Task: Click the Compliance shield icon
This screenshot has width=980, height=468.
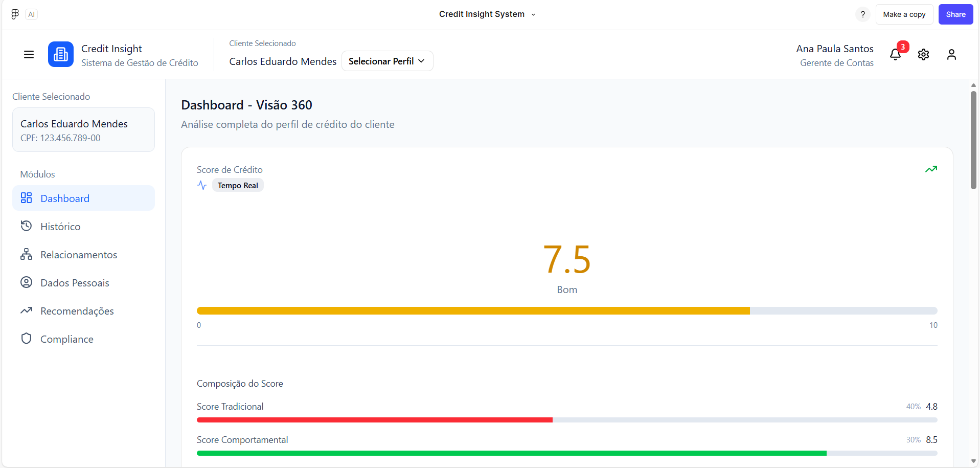Action: 26,339
